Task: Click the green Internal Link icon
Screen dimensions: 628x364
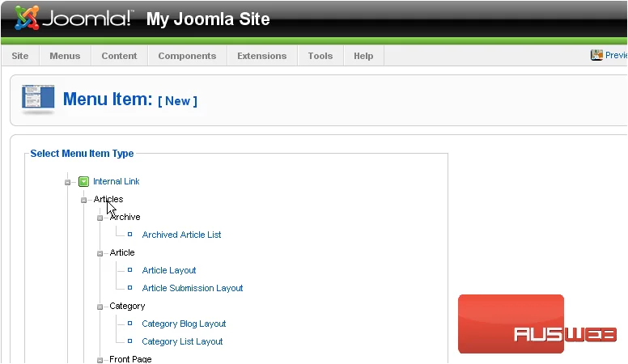Action: [x=83, y=182]
